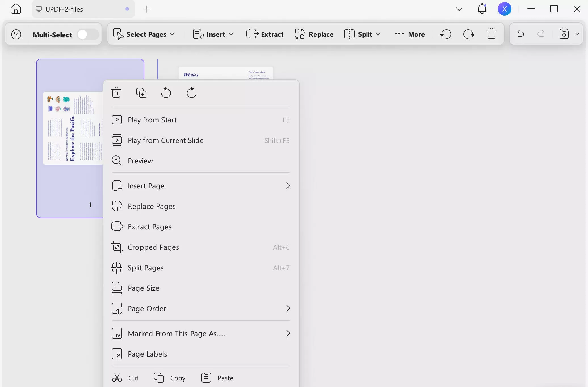Duplicate the page using the copy-plus icon
588x387 pixels.
141,92
